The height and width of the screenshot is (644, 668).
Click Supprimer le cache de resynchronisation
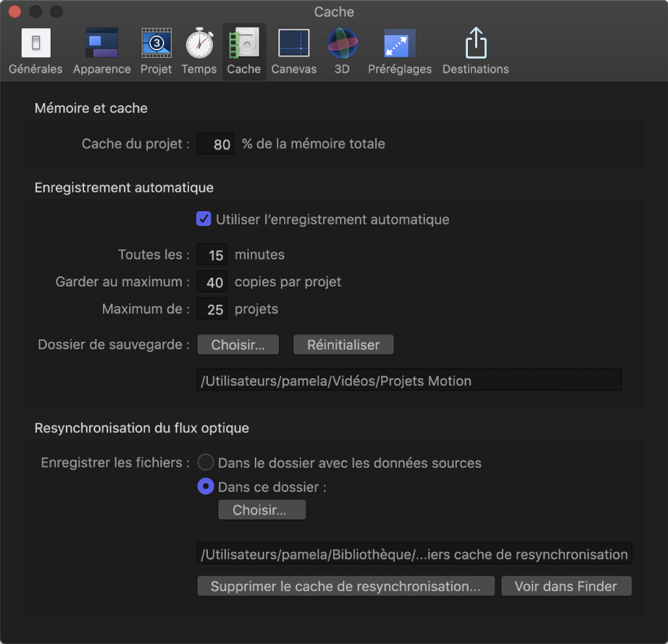point(346,585)
